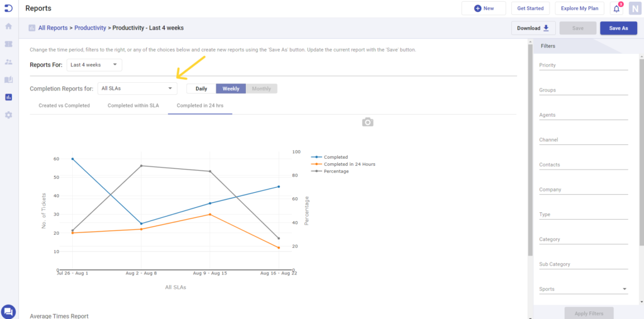The image size is (644, 319).
Task: Click the Save As button
Action: [x=619, y=28]
